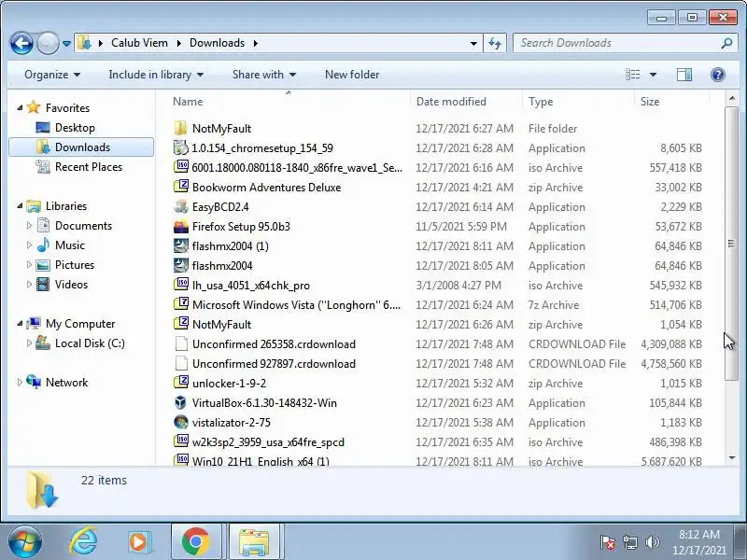Select the 6001.18000 iso archive icon
The width and height of the screenshot is (747, 560).
pos(180,167)
